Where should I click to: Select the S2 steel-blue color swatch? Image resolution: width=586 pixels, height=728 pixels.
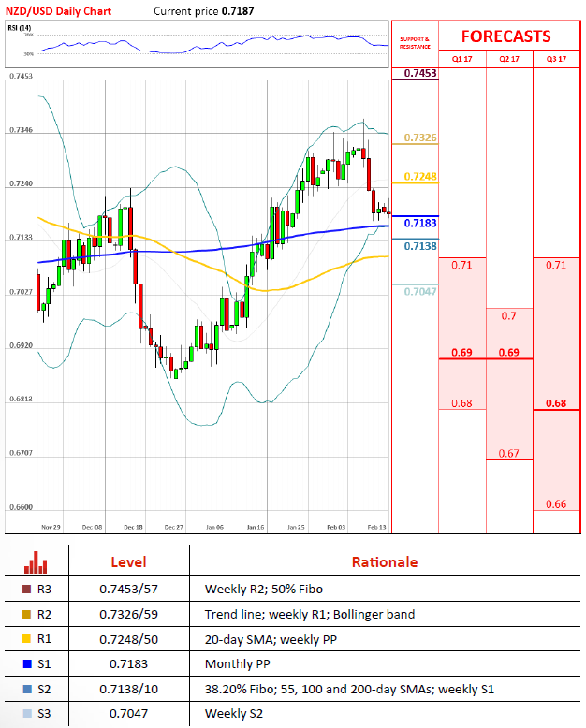[27, 689]
